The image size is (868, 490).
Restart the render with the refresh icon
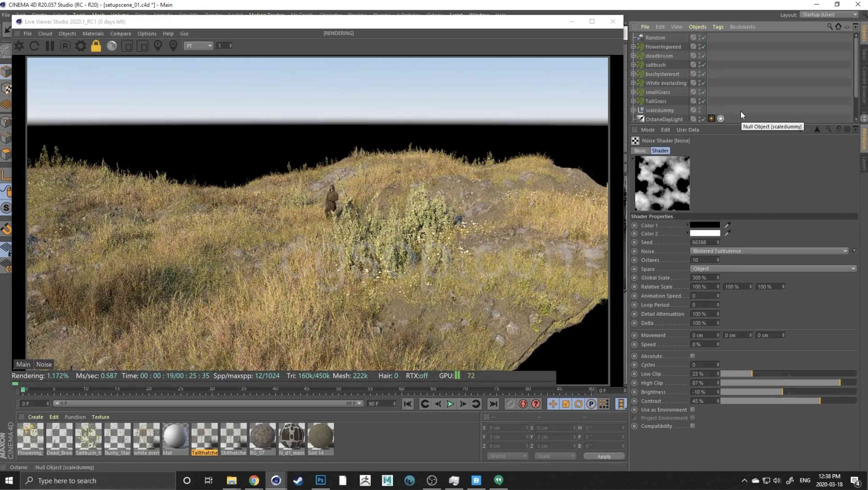[x=34, y=46]
